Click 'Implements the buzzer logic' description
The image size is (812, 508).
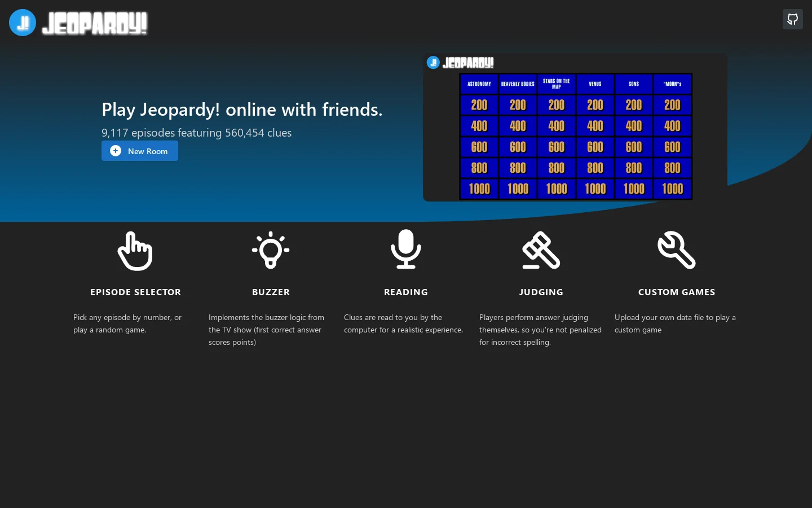(x=266, y=330)
